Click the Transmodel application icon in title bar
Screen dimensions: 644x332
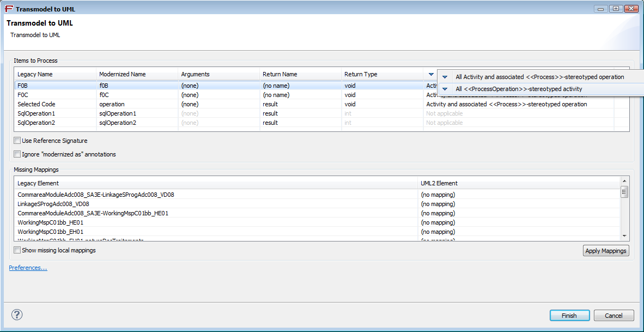(x=9, y=9)
